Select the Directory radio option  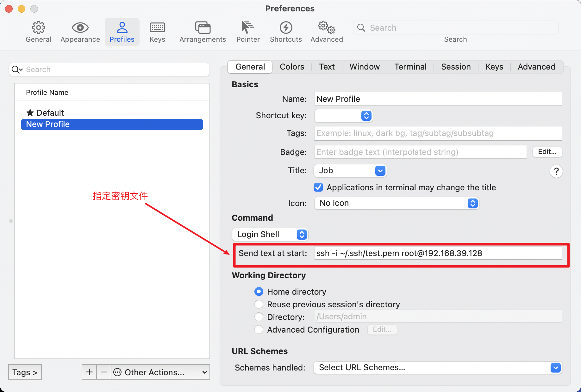click(x=259, y=317)
